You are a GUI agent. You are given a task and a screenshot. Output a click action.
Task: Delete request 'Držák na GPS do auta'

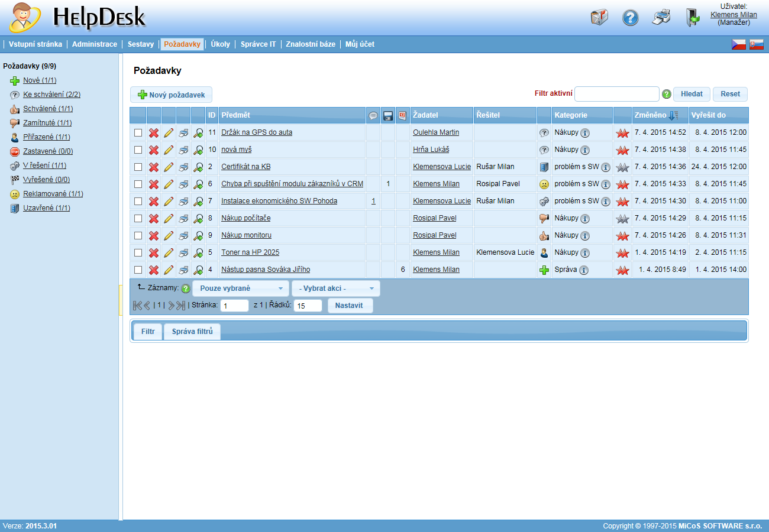pos(154,133)
